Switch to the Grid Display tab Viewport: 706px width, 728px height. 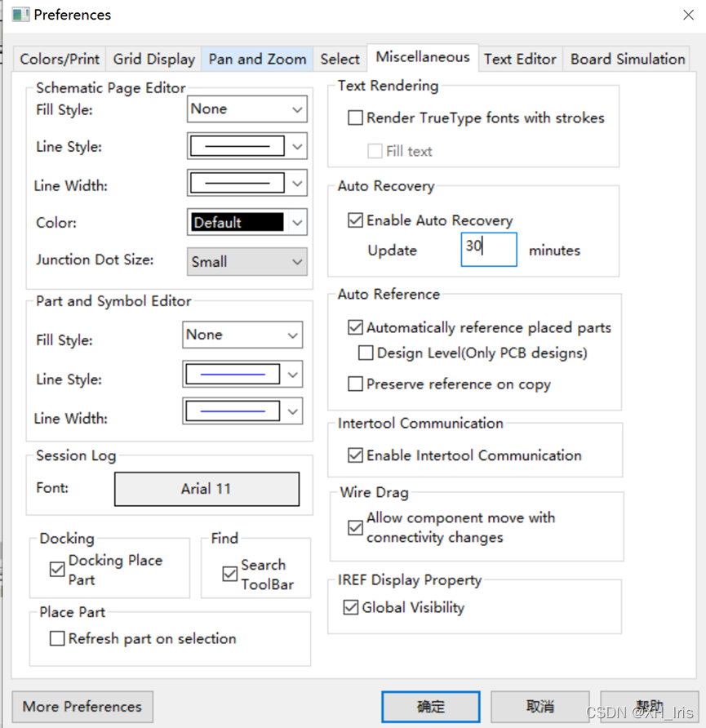coord(153,59)
